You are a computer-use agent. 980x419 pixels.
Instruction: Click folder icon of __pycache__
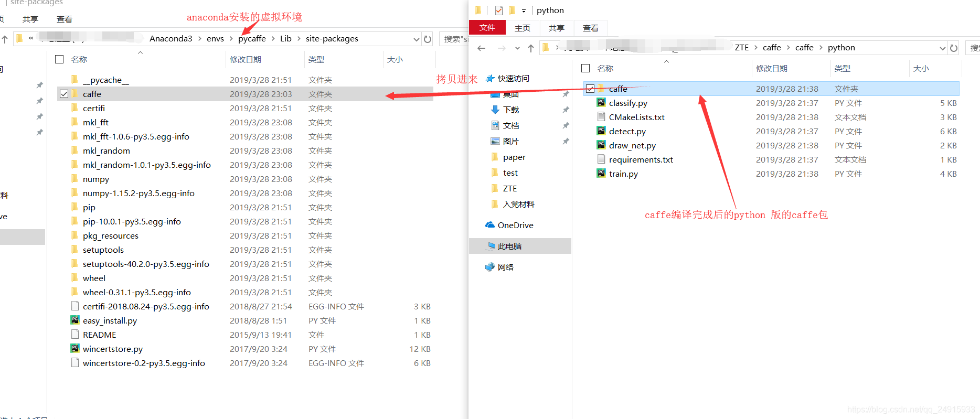(x=75, y=80)
